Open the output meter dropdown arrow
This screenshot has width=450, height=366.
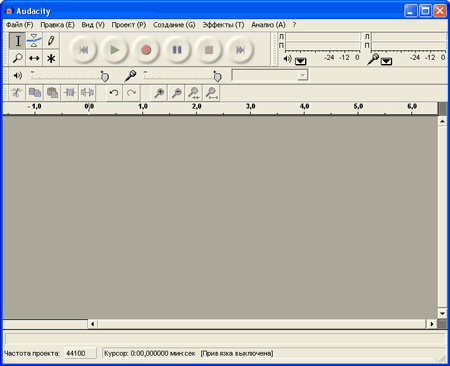coord(300,61)
